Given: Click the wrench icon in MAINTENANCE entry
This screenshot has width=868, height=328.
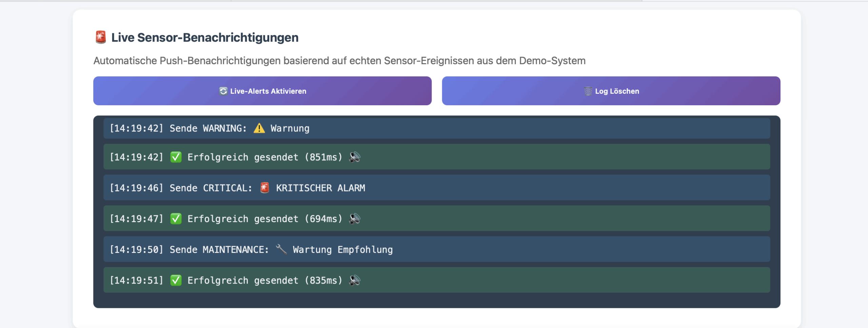Looking at the screenshot, I should (281, 249).
